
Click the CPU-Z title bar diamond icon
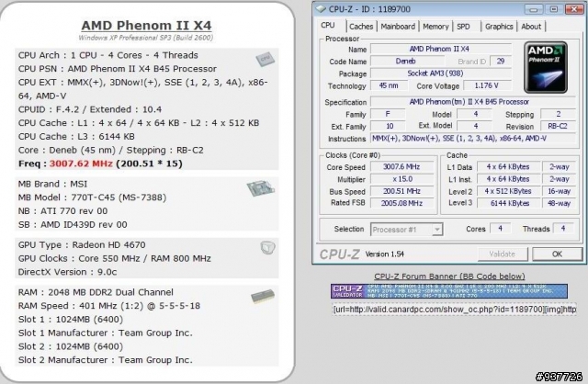click(x=321, y=8)
